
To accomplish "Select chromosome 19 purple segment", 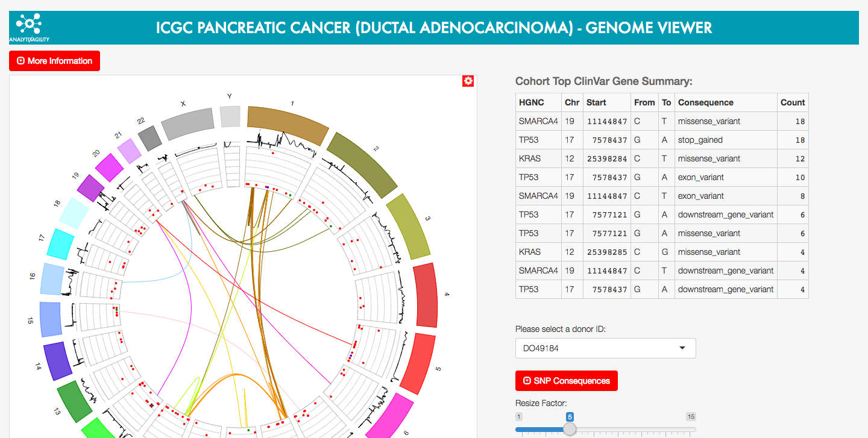I will click(91, 187).
